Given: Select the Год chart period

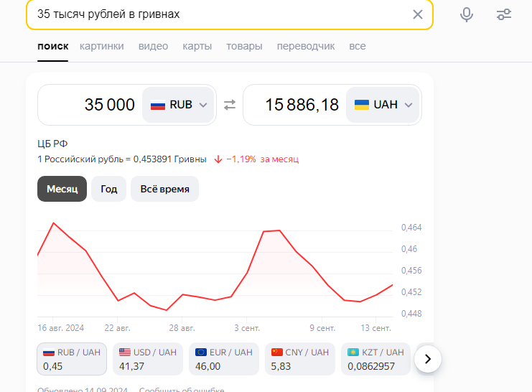Looking at the screenshot, I should click(x=109, y=189).
